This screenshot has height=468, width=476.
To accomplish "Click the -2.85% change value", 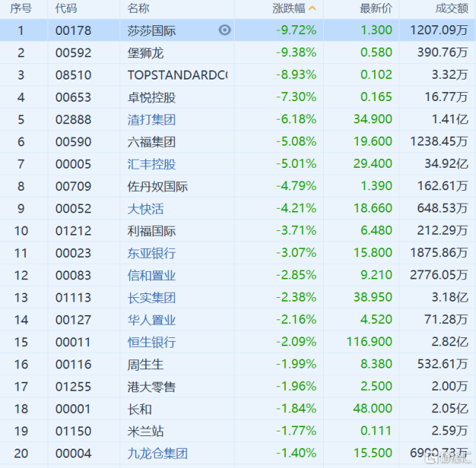I will click(296, 275).
